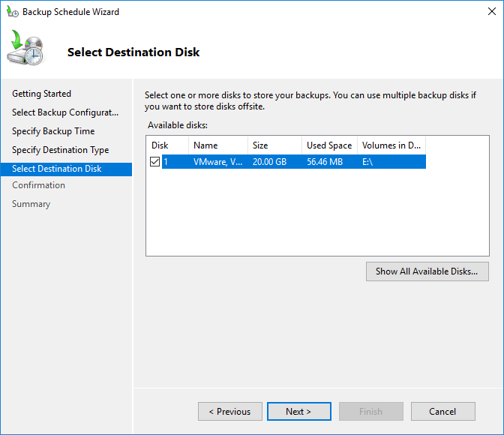The width and height of the screenshot is (504, 435).
Task: Go back with the Previous button
Action: 230,411
